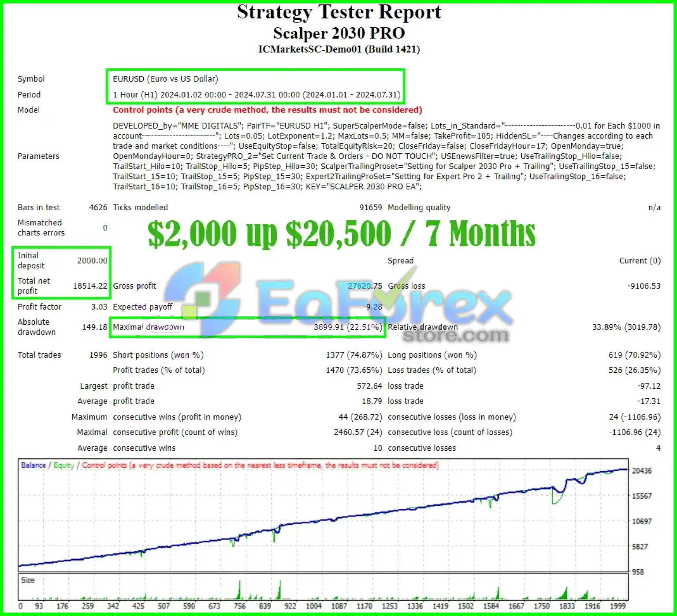Click Gross loss value -9106.53

644,286
